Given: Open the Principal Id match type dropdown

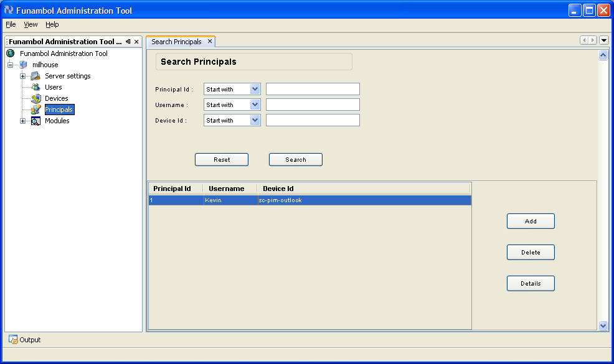Looking at the screenshot, I should (x=255, y=89).
